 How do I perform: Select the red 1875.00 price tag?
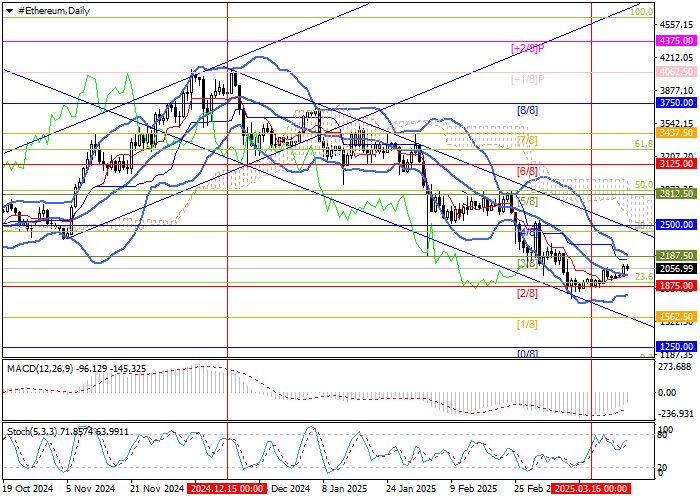click(x=677, y=286)
